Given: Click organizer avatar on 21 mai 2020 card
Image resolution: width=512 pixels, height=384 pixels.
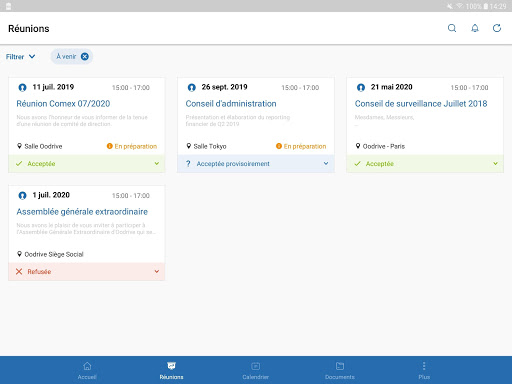Looking at the screenshot, I should [361, 87].
